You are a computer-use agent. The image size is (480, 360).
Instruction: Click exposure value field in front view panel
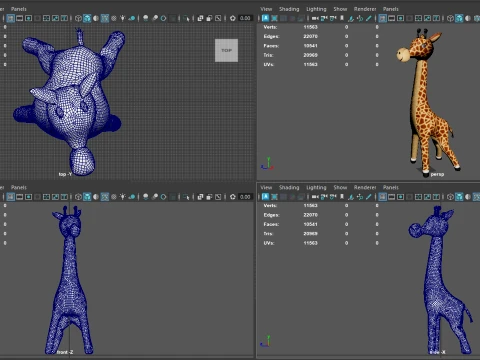pyautogui.click(x=245, y=197)
